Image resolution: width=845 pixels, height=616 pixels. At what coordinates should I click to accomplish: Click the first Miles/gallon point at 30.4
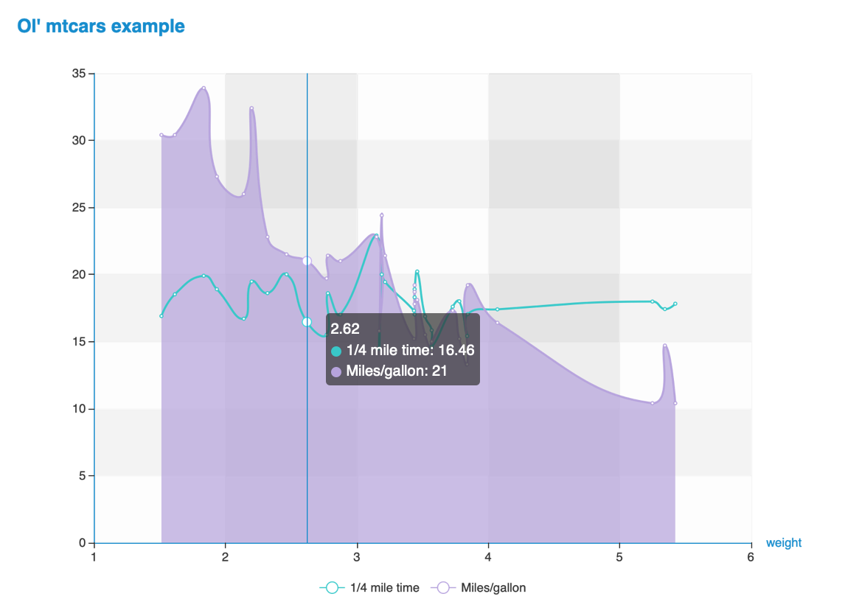click(x=161, y=135)
